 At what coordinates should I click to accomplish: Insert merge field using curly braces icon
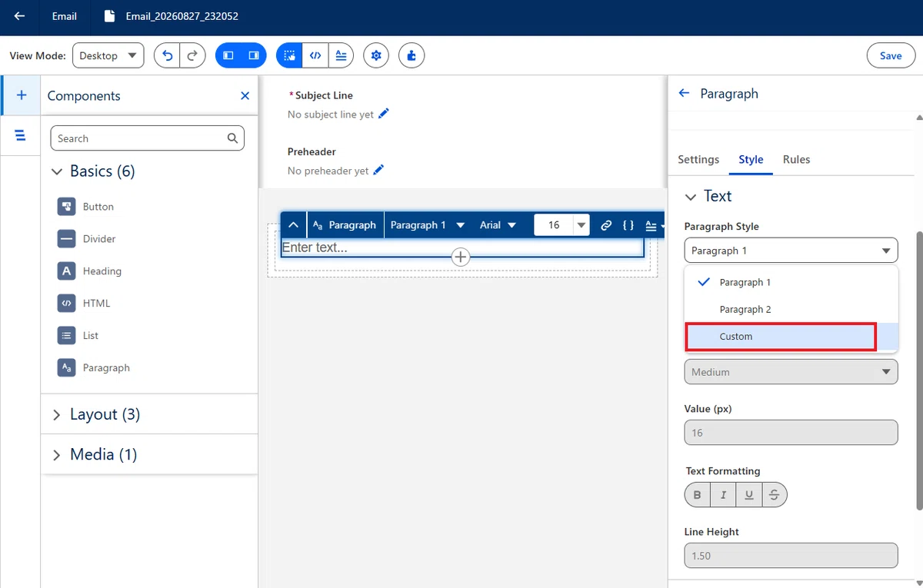click(628, 225)
